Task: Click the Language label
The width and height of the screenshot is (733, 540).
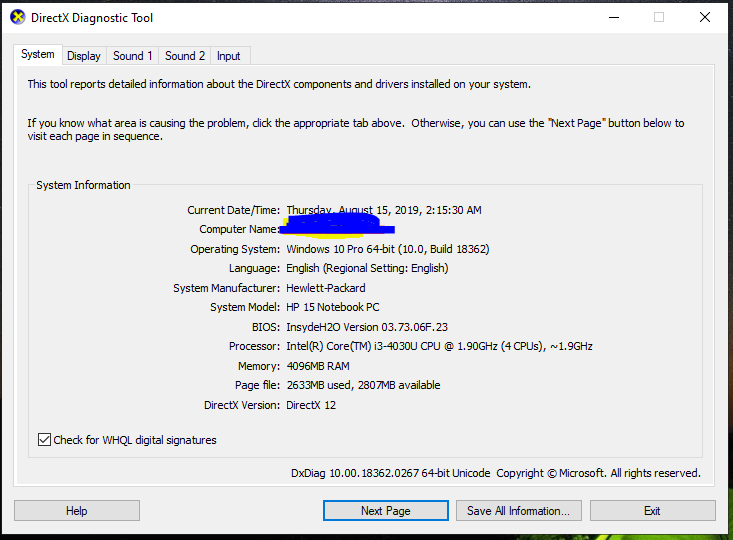Action: (x=254, y=268)
